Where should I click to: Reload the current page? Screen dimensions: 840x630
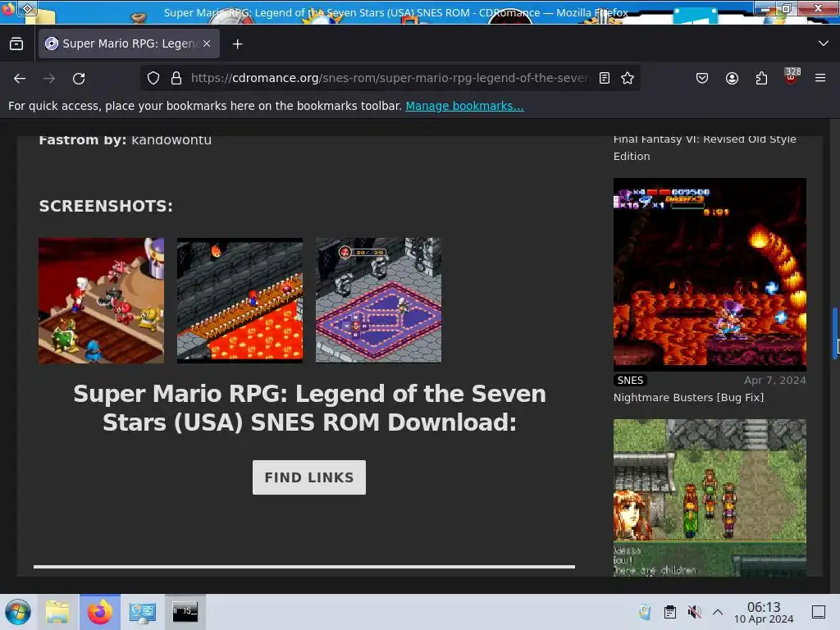[79, 78]
